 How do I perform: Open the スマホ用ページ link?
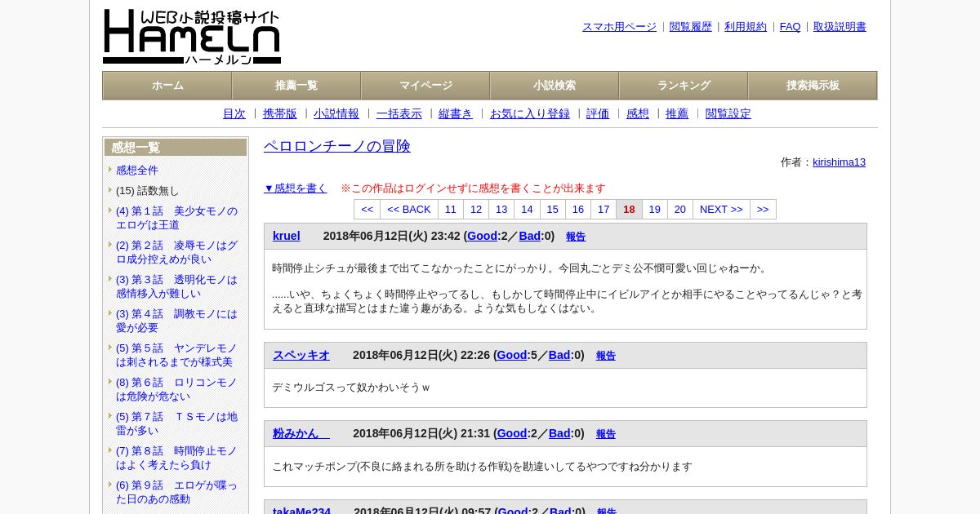(619, 27)
